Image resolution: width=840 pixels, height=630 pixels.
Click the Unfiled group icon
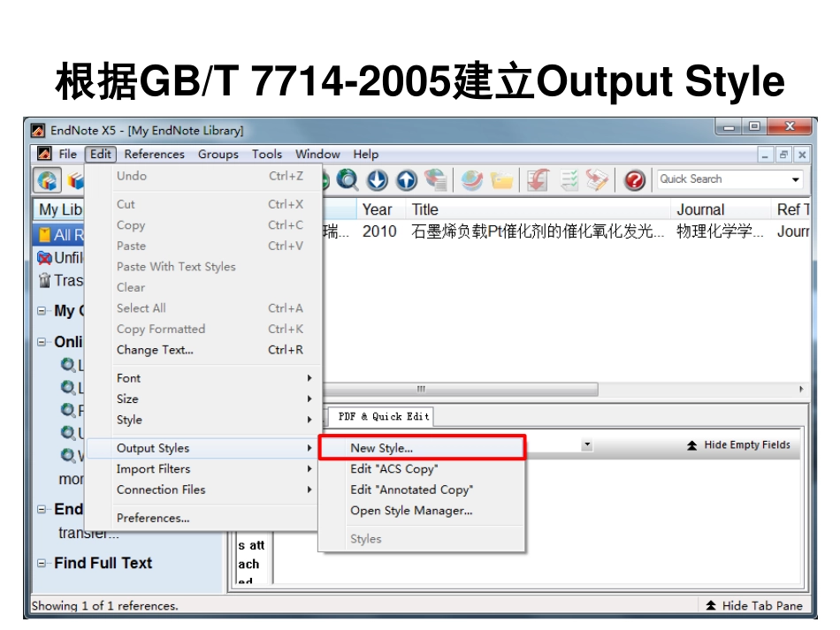tap(44, 258)
